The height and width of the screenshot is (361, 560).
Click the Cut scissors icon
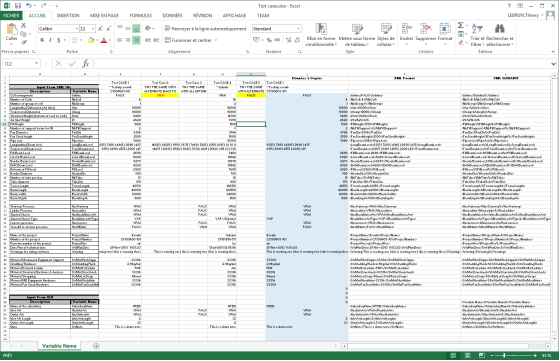[x=24, y=25]
